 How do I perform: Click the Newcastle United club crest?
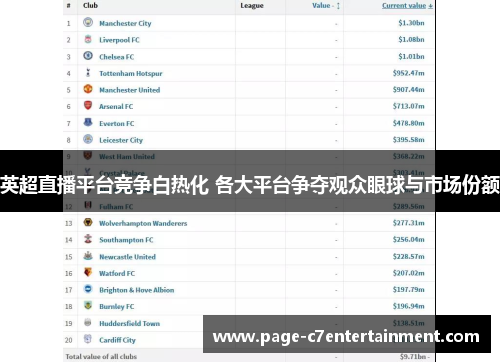(x=88, y=256)
